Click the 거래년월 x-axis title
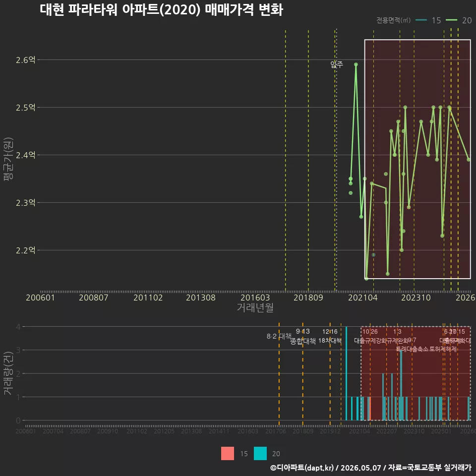This screenshot has height=476, width=476. coord(255,307)
